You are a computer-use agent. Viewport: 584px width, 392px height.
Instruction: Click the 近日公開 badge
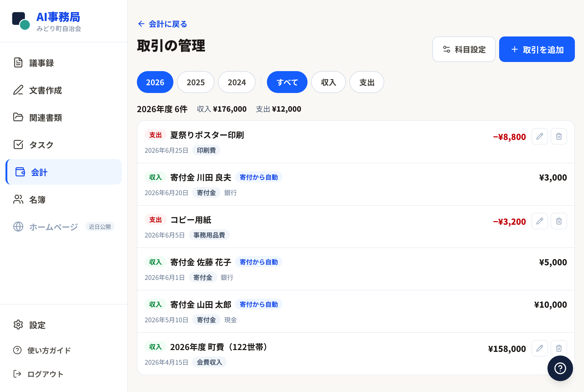coord(100,227)
